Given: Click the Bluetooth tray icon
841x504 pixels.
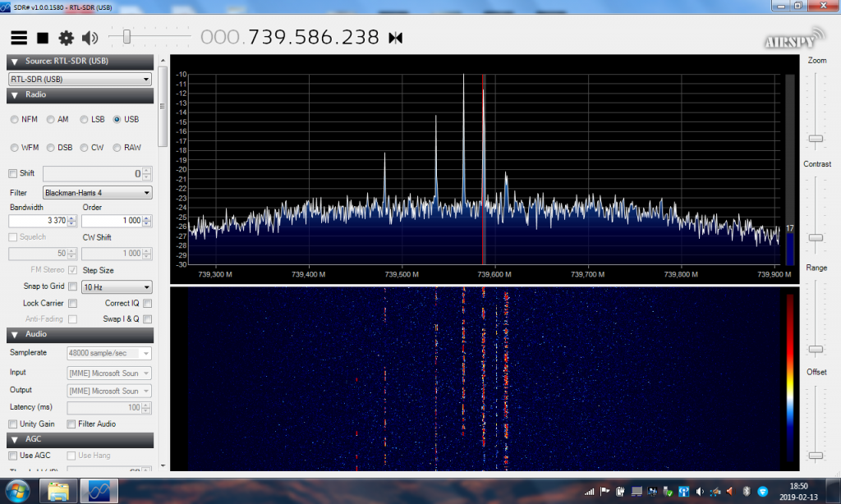Looking at the screenshot, I should [746, 491].
